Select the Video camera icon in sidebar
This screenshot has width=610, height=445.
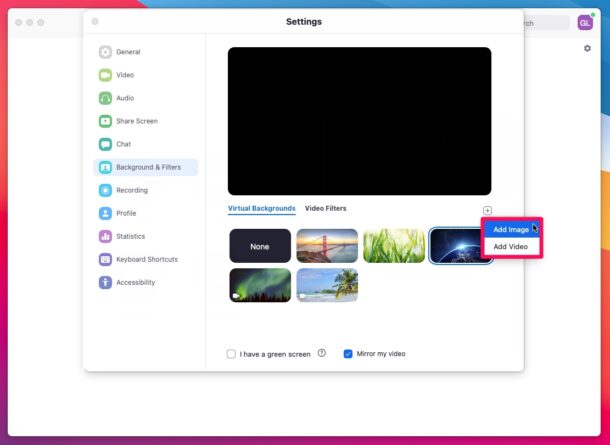(105, 75)
